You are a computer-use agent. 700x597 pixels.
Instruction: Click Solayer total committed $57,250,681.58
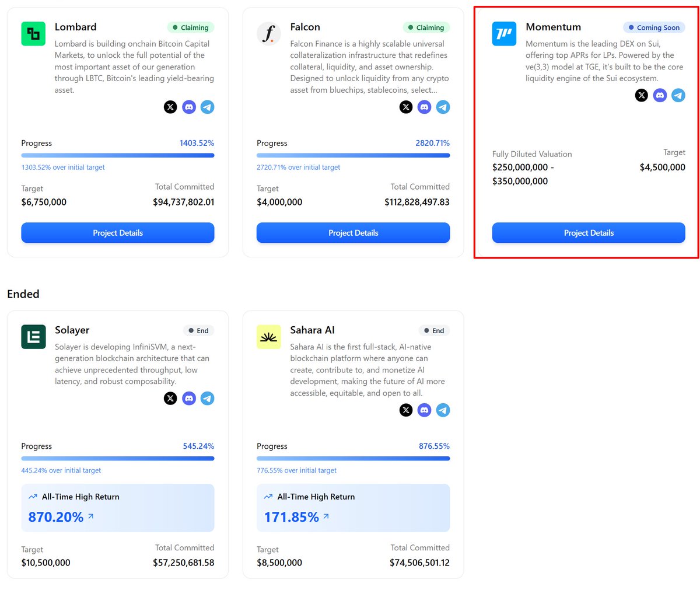tap(184, 563)
